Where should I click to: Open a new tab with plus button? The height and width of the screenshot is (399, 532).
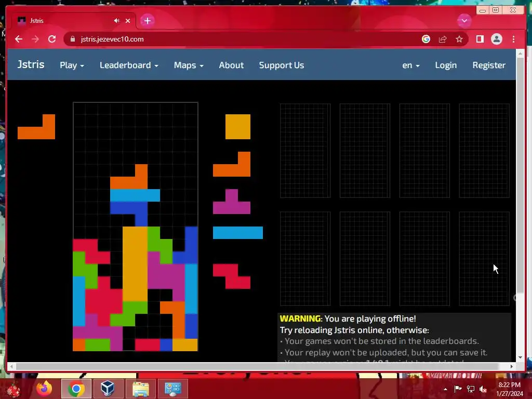point(147,21)
